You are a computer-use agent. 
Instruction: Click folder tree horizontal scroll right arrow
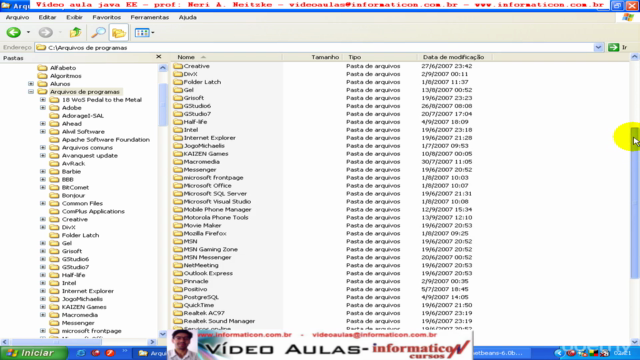(x=153, y=342)
